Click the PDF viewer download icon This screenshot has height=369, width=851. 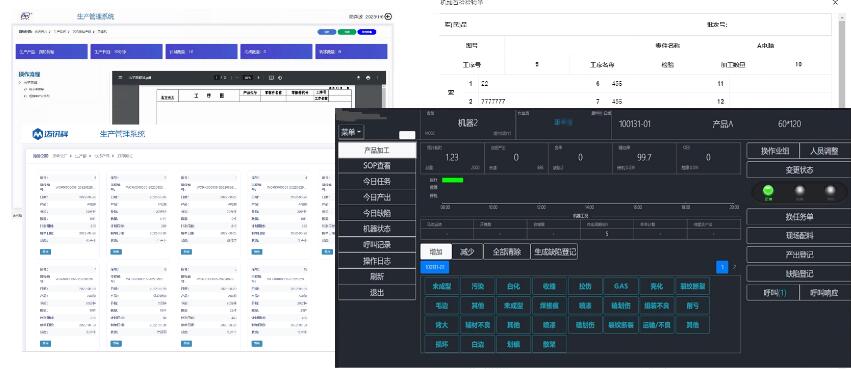[358, 78]
